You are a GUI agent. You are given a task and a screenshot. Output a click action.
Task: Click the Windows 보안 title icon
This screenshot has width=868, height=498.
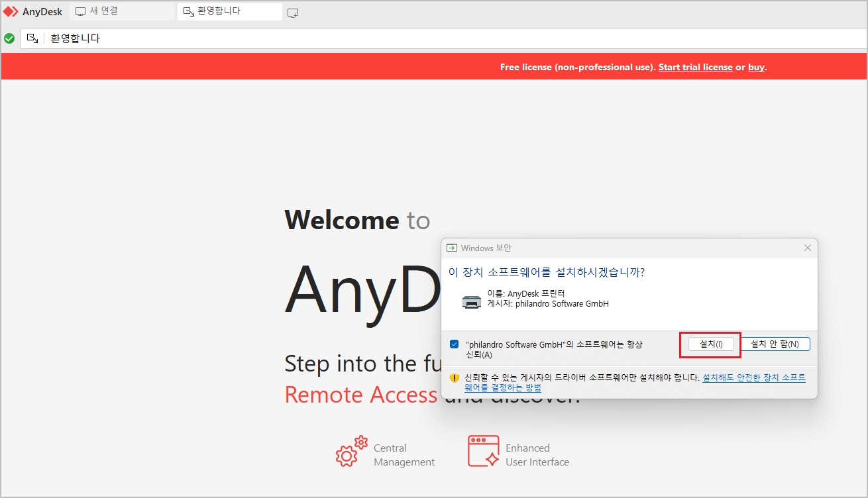pos(452,248)
